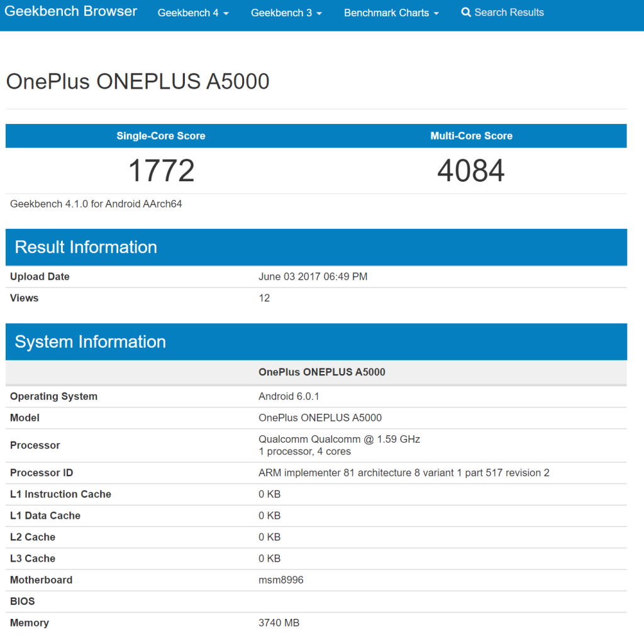Click the single-core score value 1772

160,170
